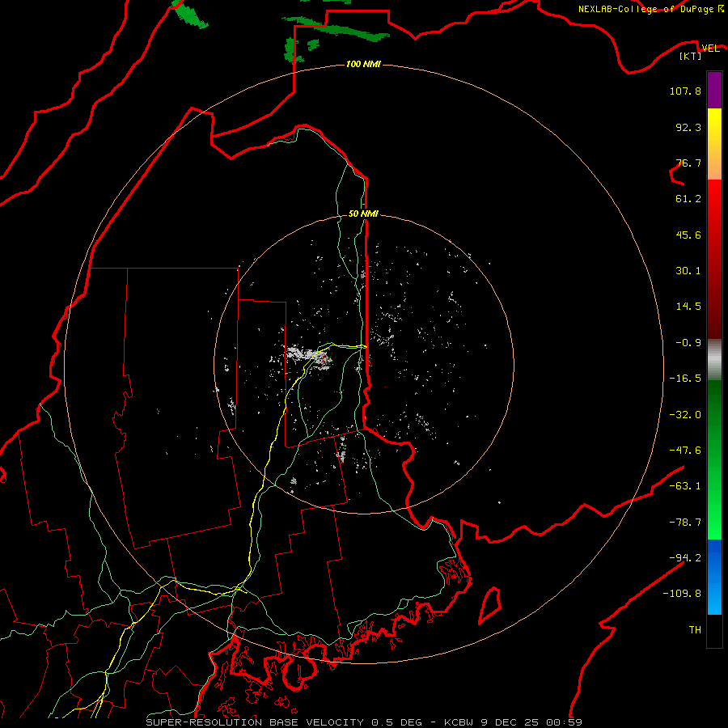
Task: Click the -16.5 velocity scale value
Action: point(685,379)
